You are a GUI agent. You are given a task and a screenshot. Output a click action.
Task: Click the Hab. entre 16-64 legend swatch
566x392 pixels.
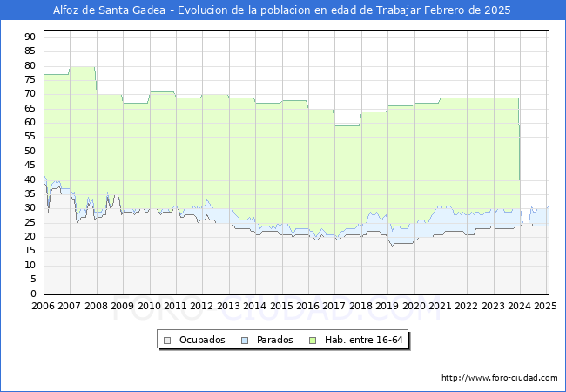pos(313,341)
